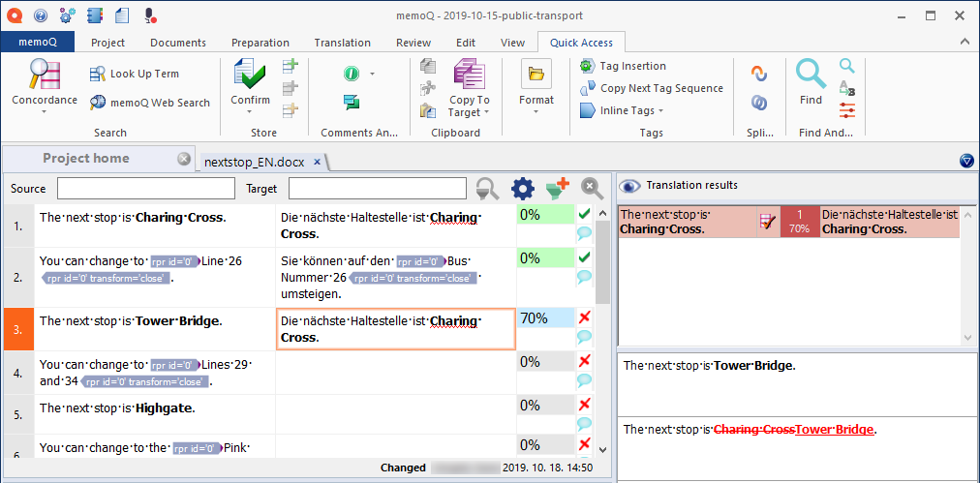Switch to the Translation ribbon tab

tap(342, 43)
